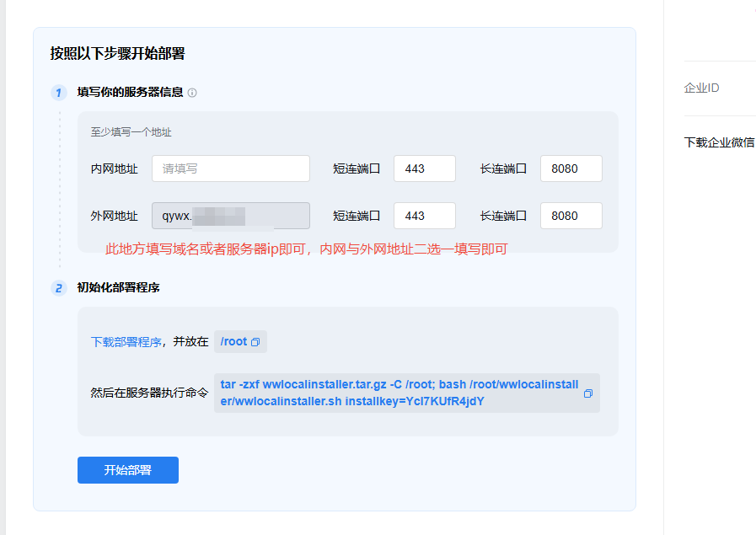Click the 外网地址 field containing qywx
Screen dimensions: 756x535
[x=231, y=216]
